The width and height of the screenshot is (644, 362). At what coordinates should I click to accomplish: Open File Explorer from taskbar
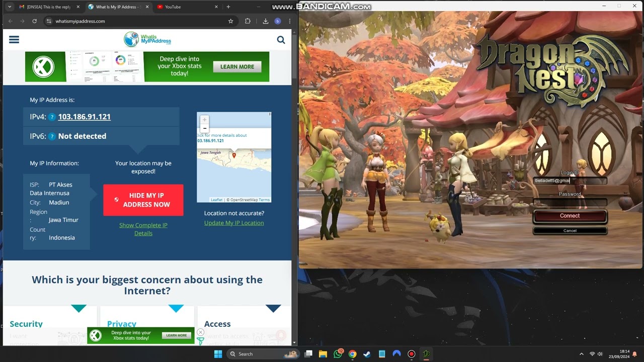point(323,354)
